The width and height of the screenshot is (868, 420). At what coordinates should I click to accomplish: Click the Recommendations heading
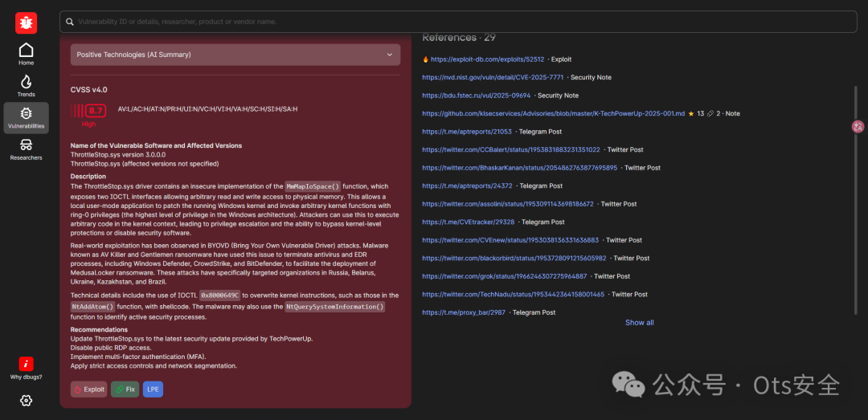tap(99, 329)
